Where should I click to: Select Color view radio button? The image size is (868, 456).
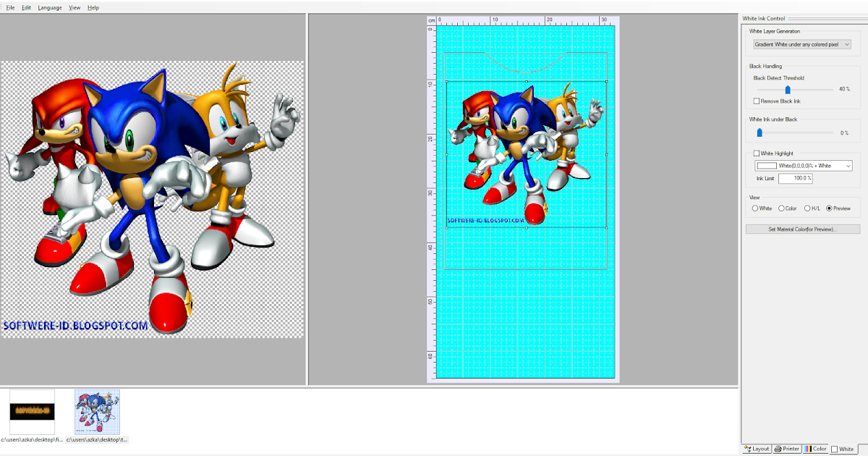[782, 208]
